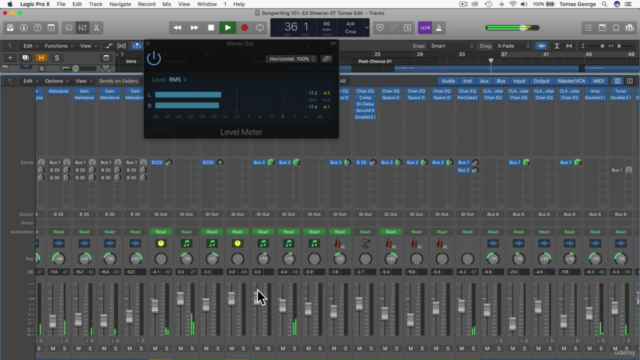Viewport: 640px width, 360px height.
Task: Open Smart Controls dial button
Action: 69,28
